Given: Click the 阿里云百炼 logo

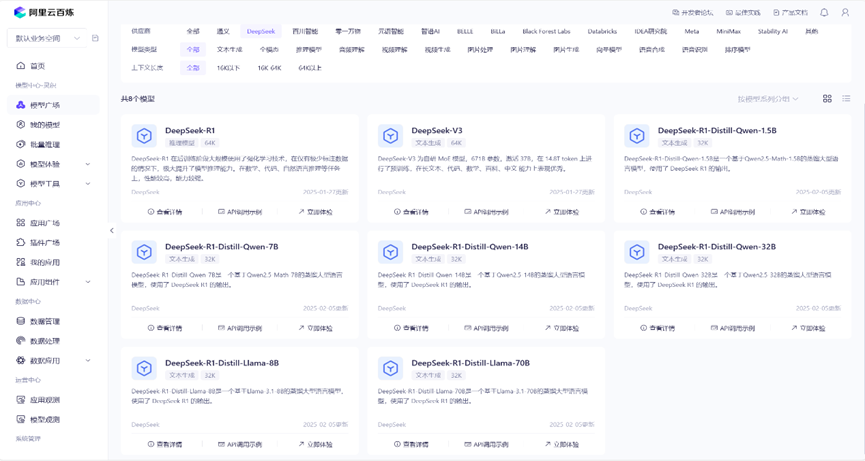Looking at the screenshot, I should click(x=44, y=12).
